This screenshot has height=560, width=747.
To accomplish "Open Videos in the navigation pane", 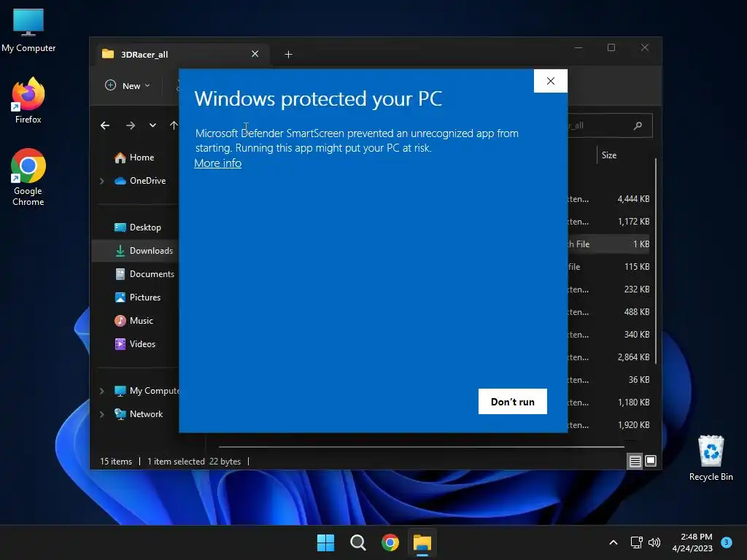I will [x=136, y=344].
